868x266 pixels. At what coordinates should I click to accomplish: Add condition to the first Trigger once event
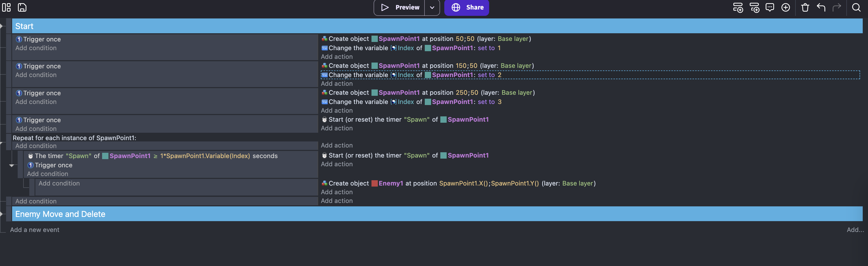36,48
